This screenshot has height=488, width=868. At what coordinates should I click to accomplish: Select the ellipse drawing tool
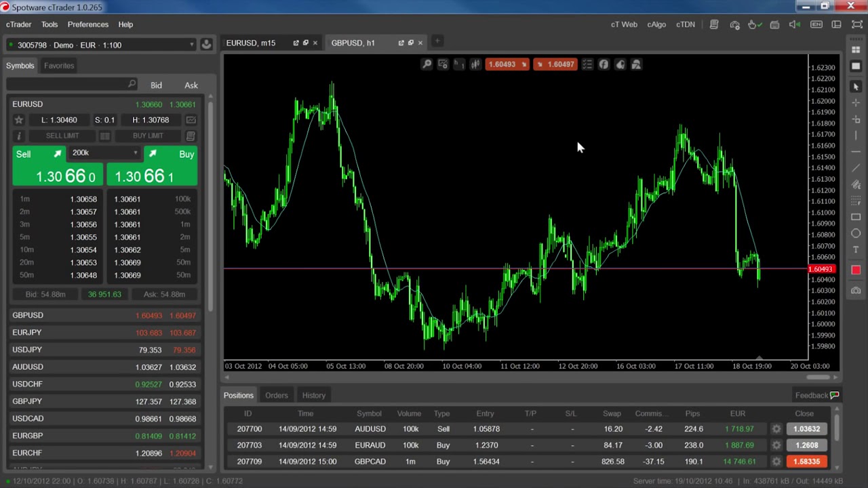click(x=856, y=233)
